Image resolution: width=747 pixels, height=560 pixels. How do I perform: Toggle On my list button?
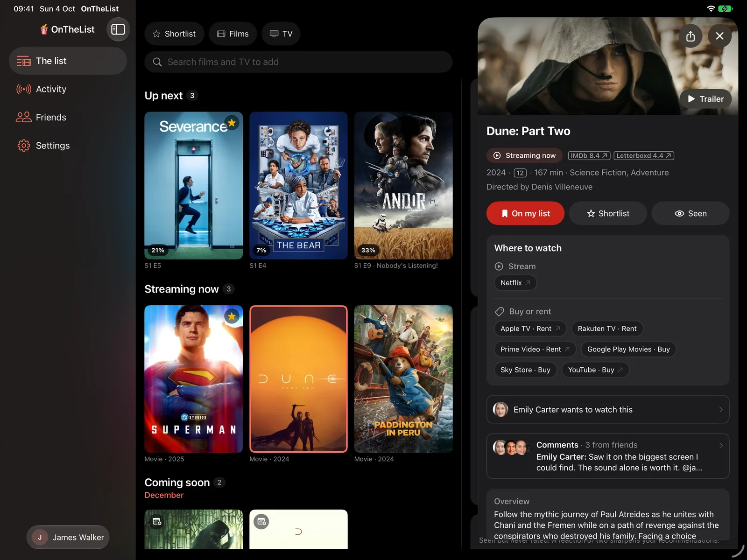[x=525, y=213]
